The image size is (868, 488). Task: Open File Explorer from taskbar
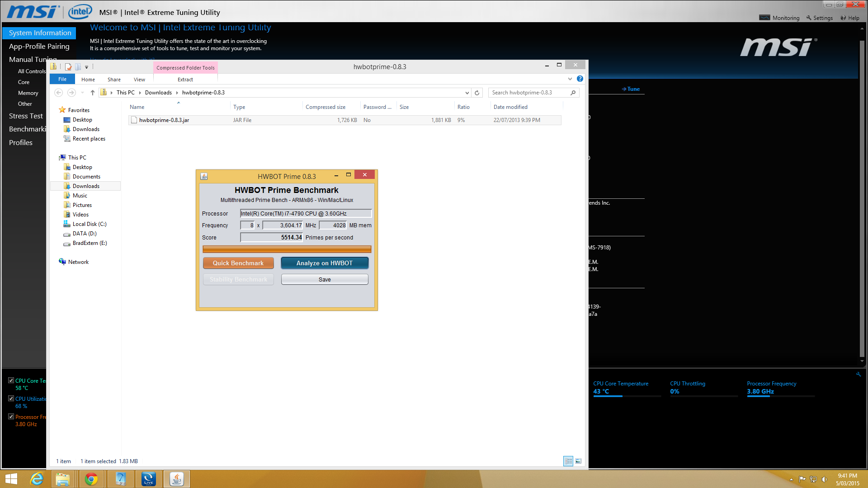(63, 479)
